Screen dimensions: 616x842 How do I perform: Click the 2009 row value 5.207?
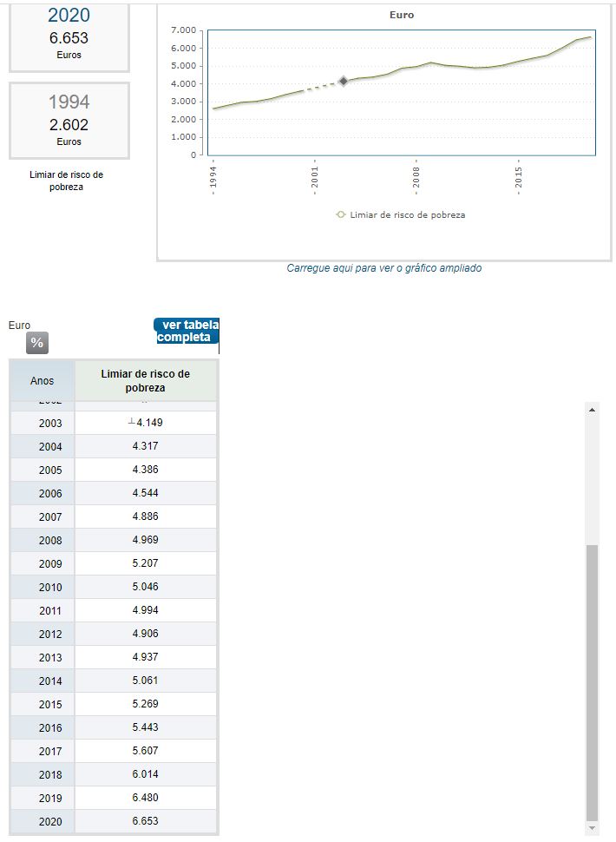click(x=146, y=563)
